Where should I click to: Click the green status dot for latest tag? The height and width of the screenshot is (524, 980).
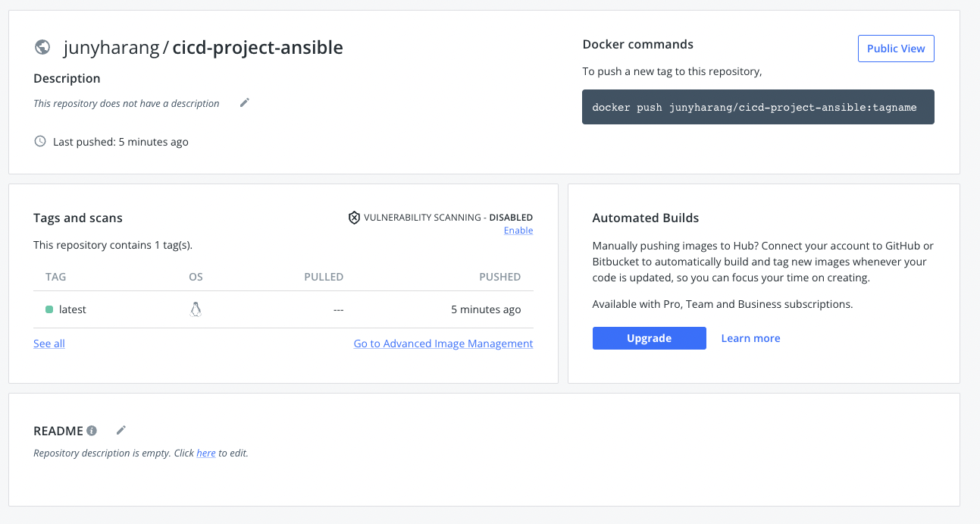point(49,309)
